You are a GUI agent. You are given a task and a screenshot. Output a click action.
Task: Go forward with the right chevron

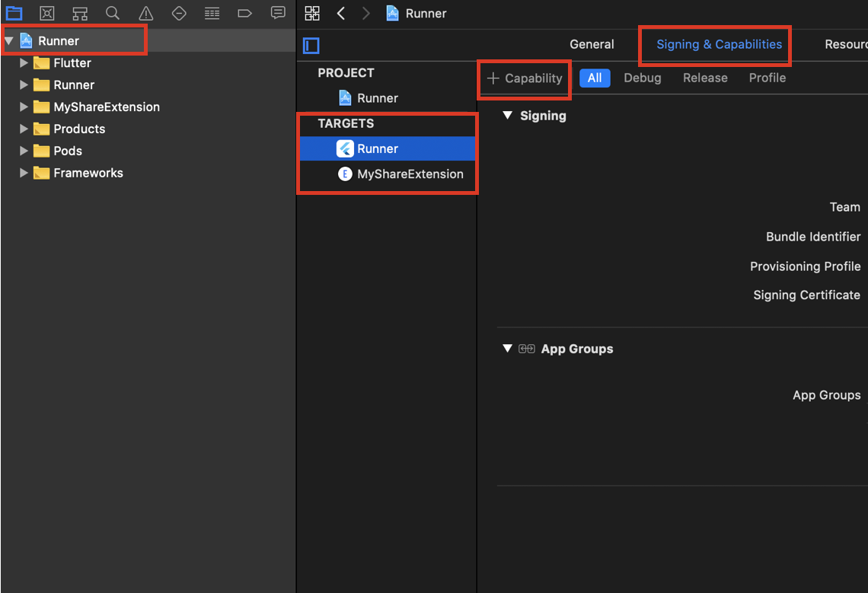pyautogui.click(x=365, y=13)
